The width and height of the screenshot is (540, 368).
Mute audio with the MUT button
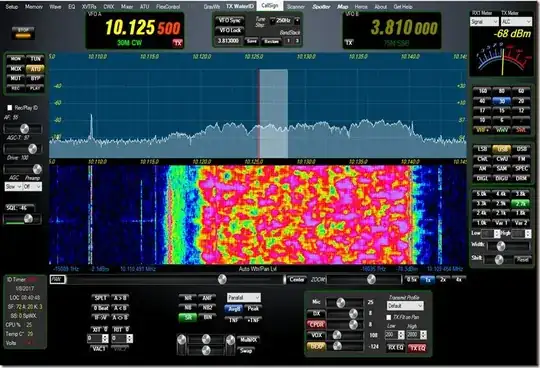16,78
